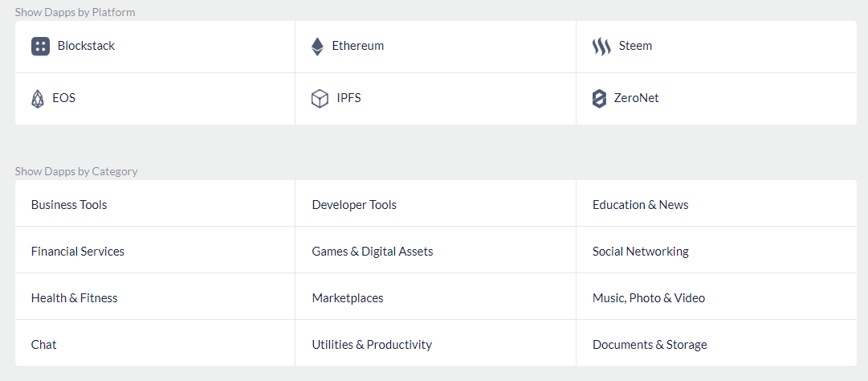This screenshot has height=381, width=868.
Task: Click the Show Dapps by Category heading
Action: 76,171
